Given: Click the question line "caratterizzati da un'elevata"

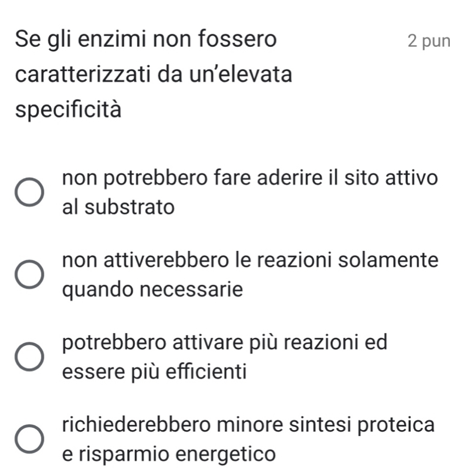Looking at the screenshot, I should [154, 75].
